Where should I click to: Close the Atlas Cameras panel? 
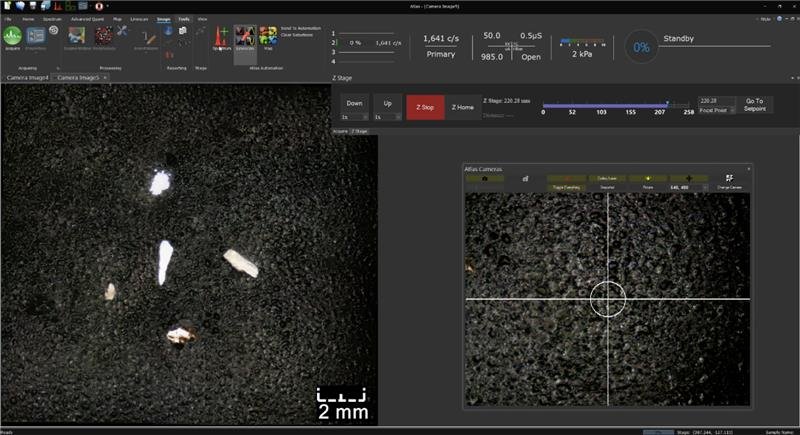748,169
